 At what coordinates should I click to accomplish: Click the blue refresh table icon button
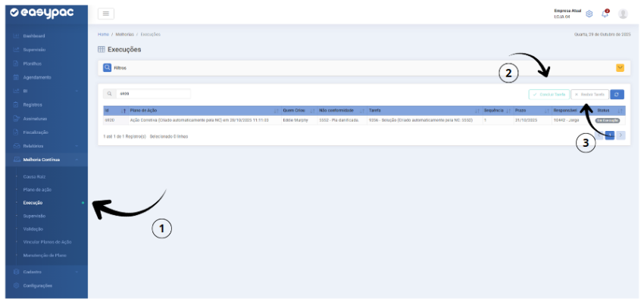click(x=617, y=95)
